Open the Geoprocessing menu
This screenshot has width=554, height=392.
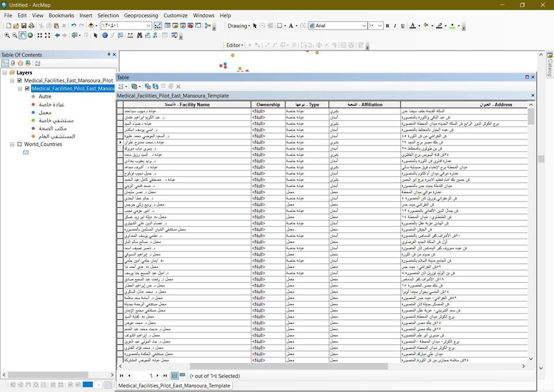pos(141,16)
